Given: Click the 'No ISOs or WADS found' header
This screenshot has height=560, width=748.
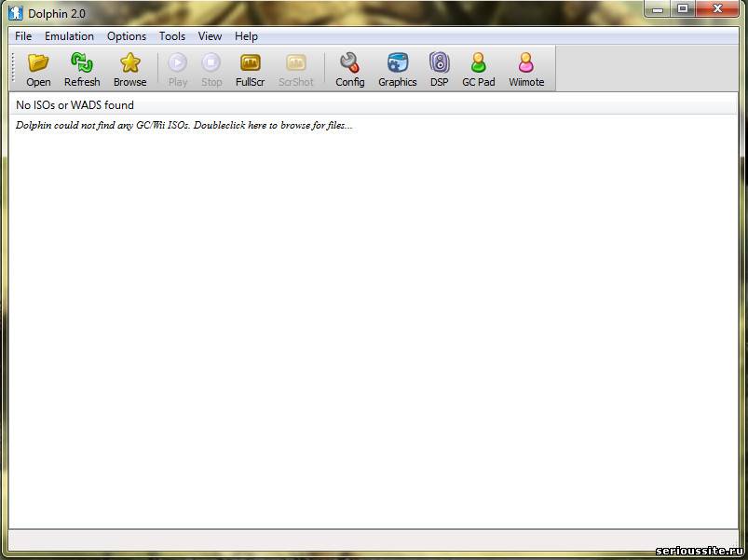Looking at the screenshot, I should [x=373, y=105].
